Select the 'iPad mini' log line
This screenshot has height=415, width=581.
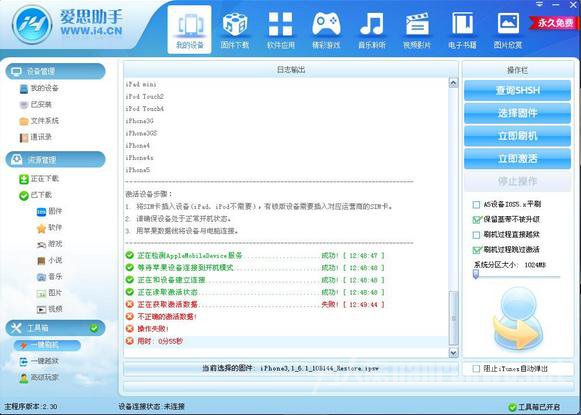click(141, 84)
